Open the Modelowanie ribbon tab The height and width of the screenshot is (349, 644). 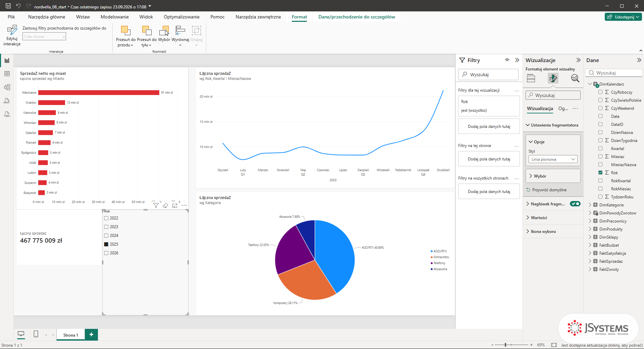[x=115, y=17]
